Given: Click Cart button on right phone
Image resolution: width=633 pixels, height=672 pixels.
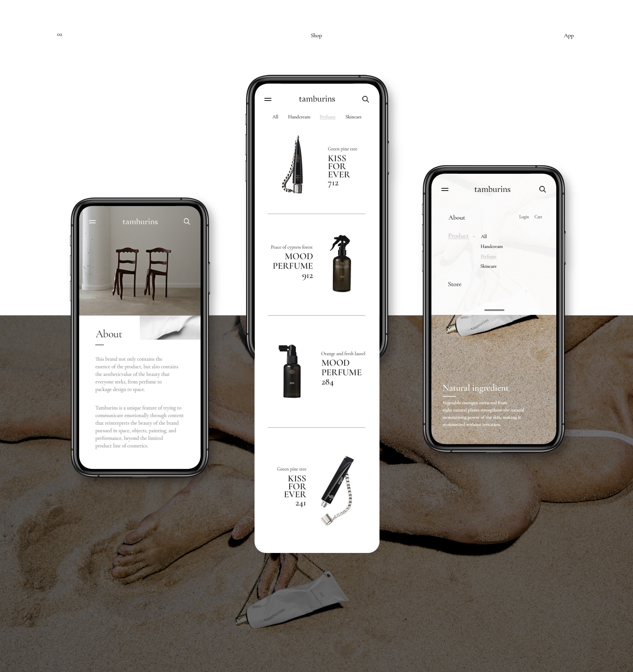Looking at the screenshot, I should [x=538, y=217].
